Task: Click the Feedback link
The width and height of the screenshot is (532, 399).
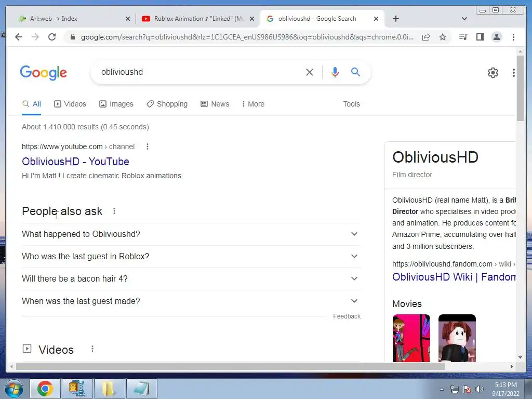Action: [x=347, y=316]
